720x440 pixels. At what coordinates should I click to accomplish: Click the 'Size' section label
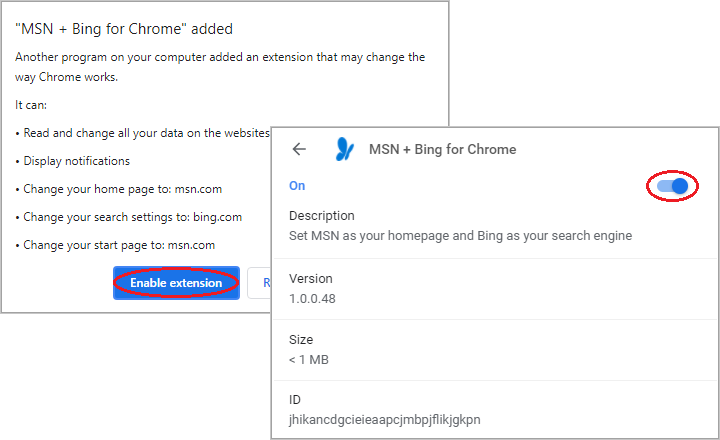(x=301, y=339)
